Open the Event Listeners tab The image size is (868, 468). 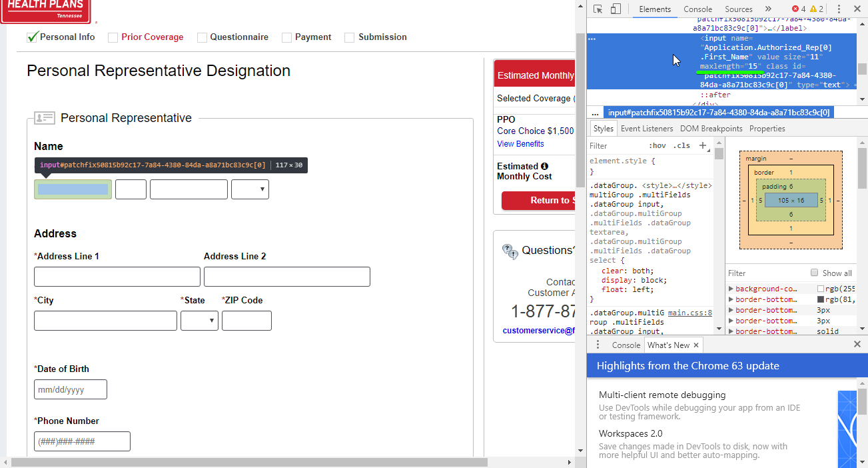coord(647,129)
